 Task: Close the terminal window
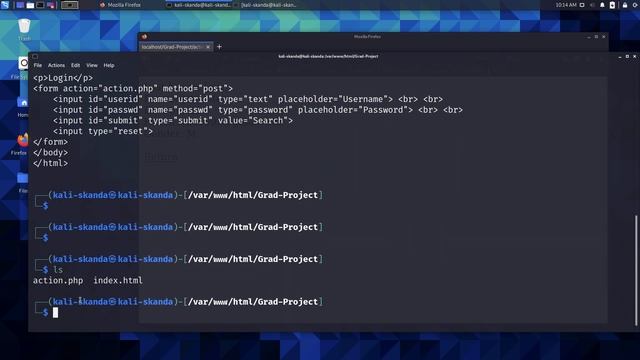(x=635, y=56)
